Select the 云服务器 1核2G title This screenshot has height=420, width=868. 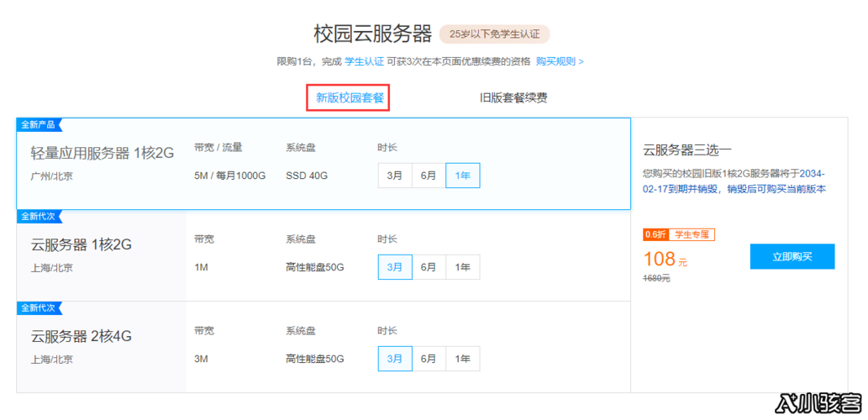tap(82, 244)
